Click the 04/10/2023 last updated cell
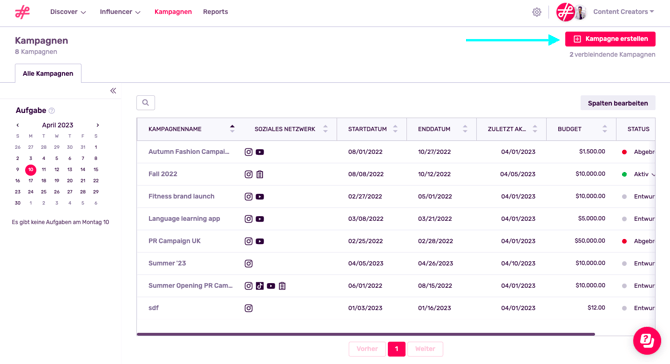The width and height of the screenshot is (670, 364). [518, 263]
